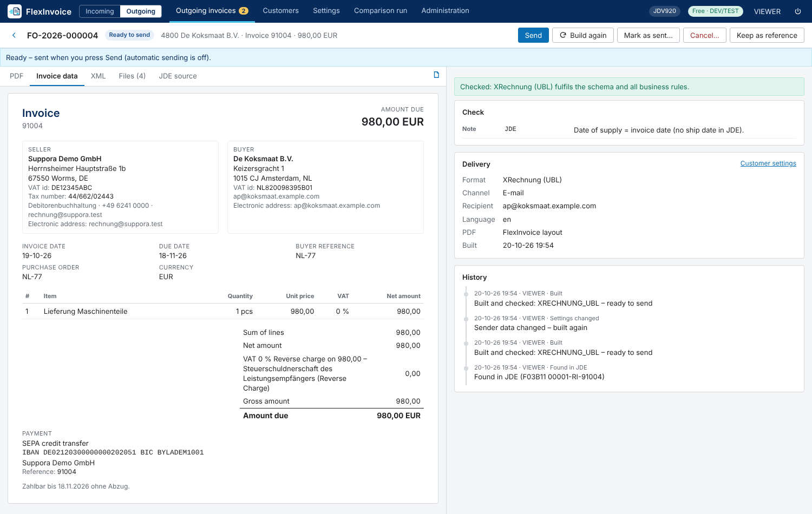Open the Comparison run page

tap(381, 11)
